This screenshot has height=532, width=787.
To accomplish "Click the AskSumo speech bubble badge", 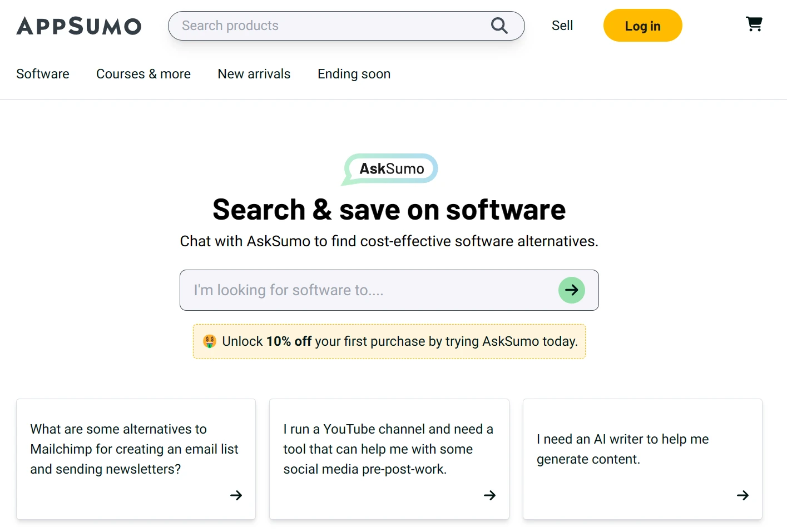I will tap(390, 168).
